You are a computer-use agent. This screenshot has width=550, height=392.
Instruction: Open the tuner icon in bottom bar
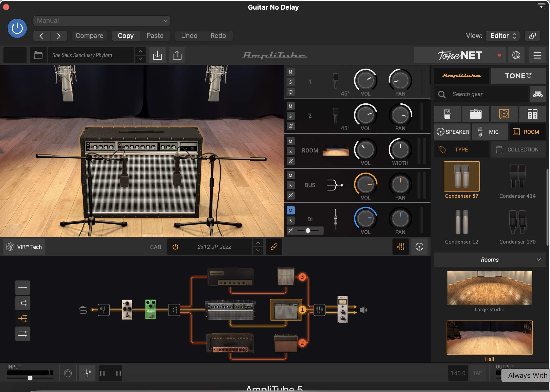(87, 373)
